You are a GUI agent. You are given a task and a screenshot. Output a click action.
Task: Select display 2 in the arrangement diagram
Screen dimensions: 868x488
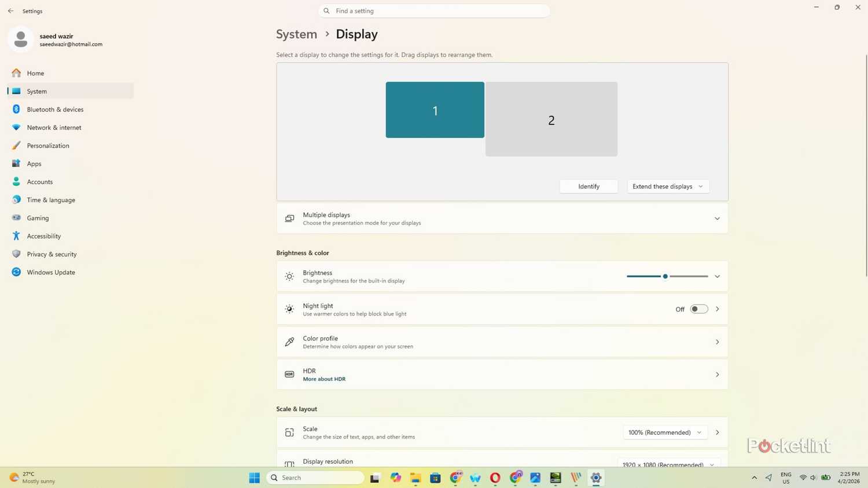pos(550,119)
